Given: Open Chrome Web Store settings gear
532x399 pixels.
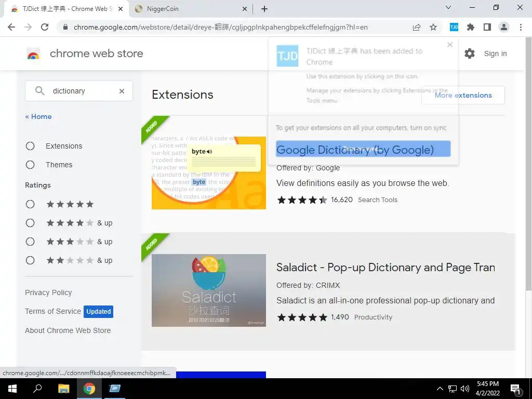Looking at the screenshot, I should [470, 54].
